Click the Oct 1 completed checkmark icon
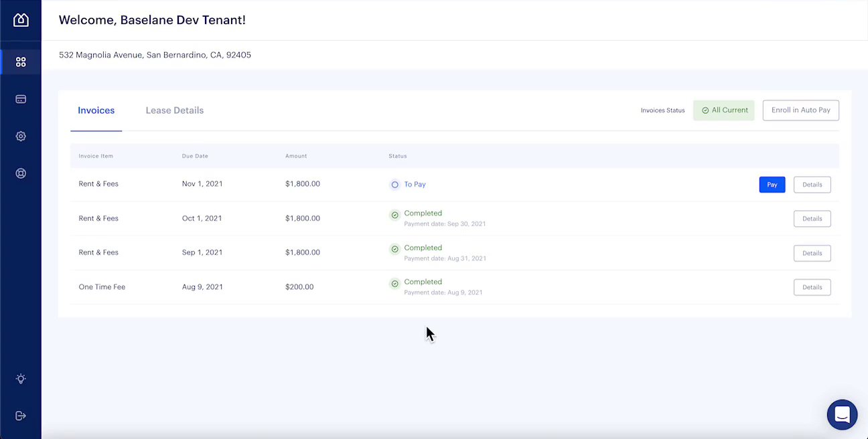Image resolution: width=868 pixels, height=439 pixels. coord(395,215)
